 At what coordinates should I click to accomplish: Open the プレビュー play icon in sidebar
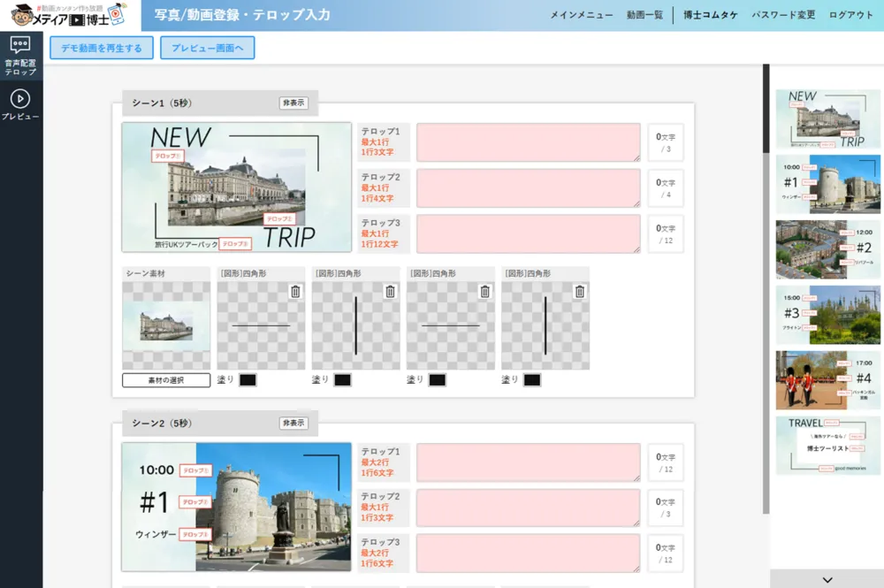(20, 103)
